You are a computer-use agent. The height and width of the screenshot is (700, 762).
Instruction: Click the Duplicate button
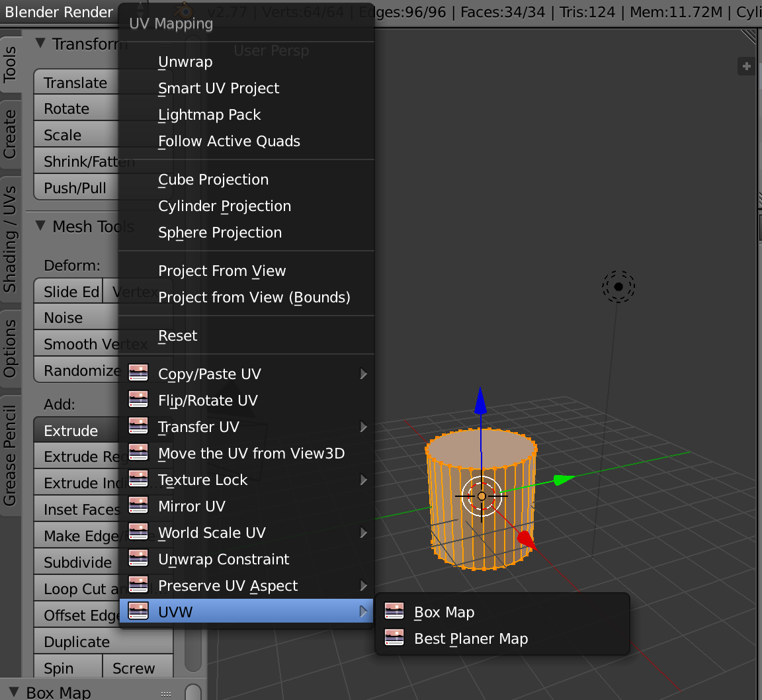pyautogui.click(x=103, y=642)
